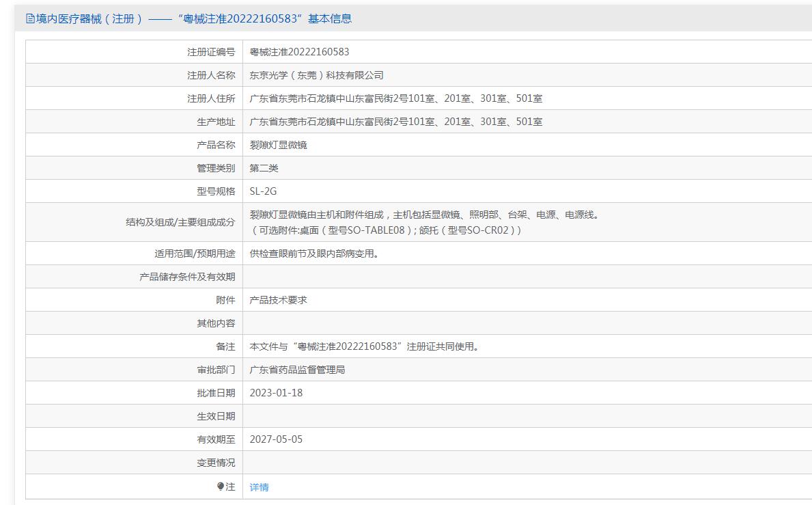Select the product name 裂隙灯显微镜
The width and height of the screenshot is (812, 505).
[x=278, y=145]
